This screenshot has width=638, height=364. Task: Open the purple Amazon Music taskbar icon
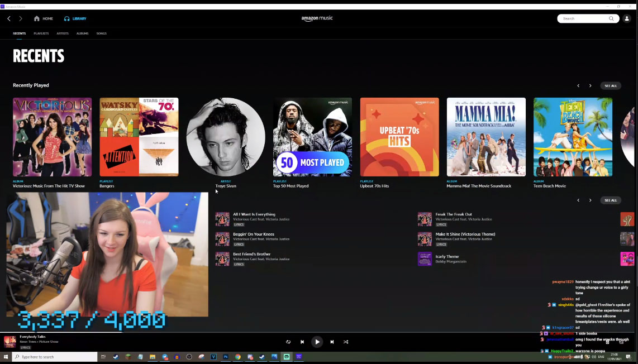point(299,357)
